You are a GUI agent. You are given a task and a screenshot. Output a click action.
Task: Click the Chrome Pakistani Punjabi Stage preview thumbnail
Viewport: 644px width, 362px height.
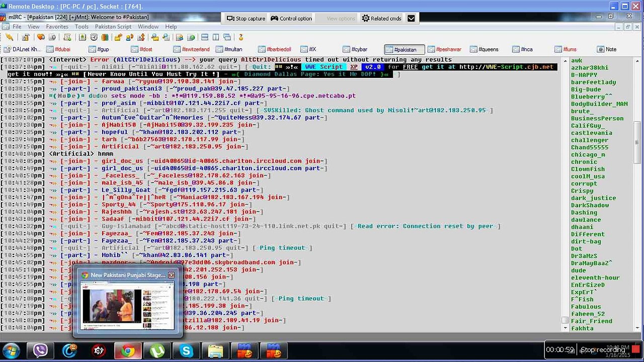click(127, 306)
